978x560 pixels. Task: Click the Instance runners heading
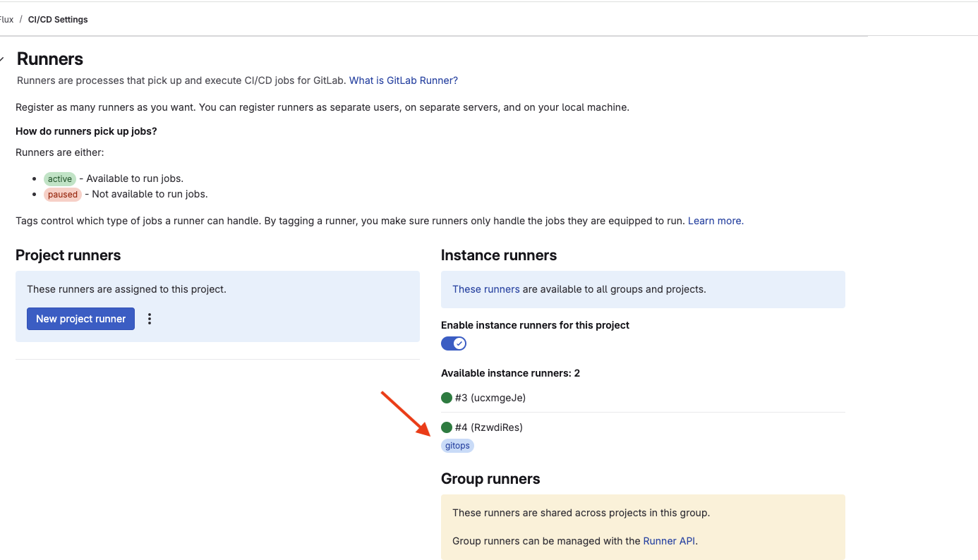499,255
